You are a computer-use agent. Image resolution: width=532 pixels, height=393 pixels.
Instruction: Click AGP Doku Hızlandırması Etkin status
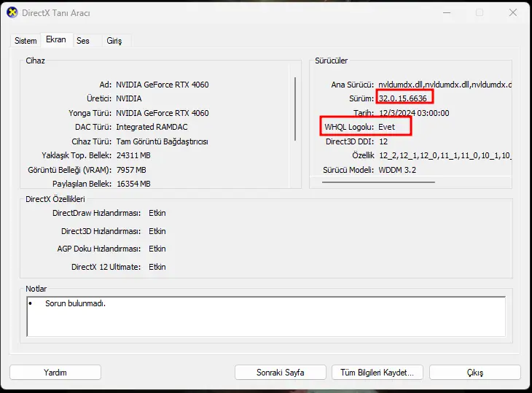click(157, 249)
